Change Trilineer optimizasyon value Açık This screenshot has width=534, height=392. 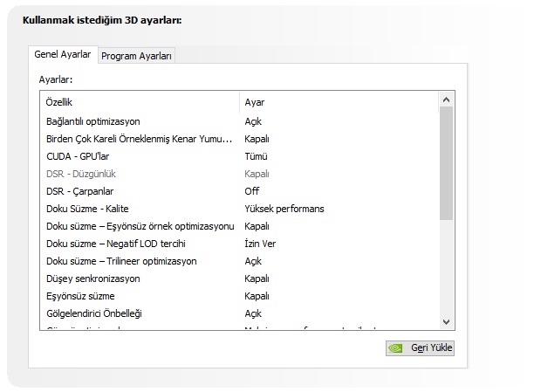pos(253,261)
